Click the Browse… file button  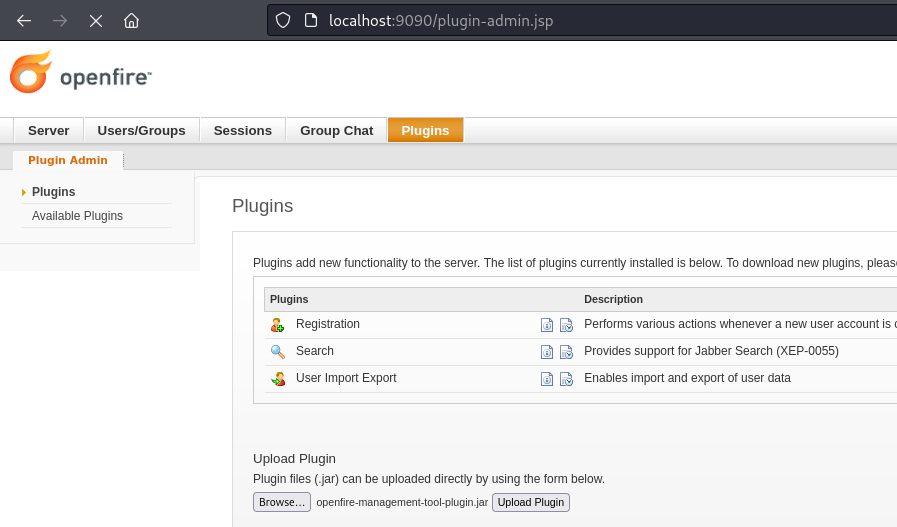pyautogui.click(x=281, y=502)
